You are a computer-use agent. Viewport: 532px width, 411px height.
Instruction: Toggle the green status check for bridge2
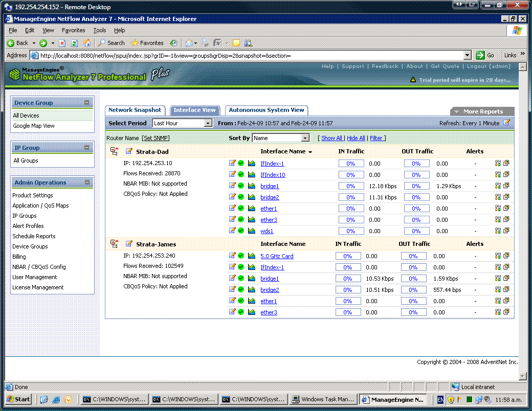(x=240, y=197)
